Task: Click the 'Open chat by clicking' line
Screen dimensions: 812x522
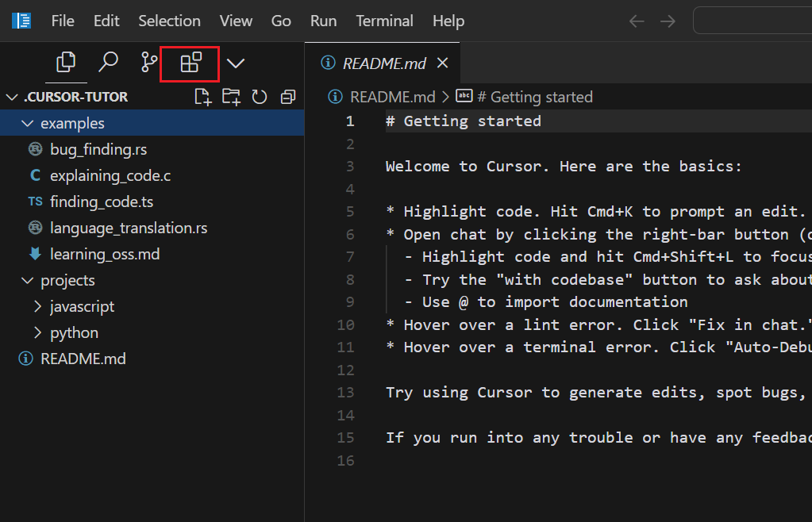Action: click(598, 234)
